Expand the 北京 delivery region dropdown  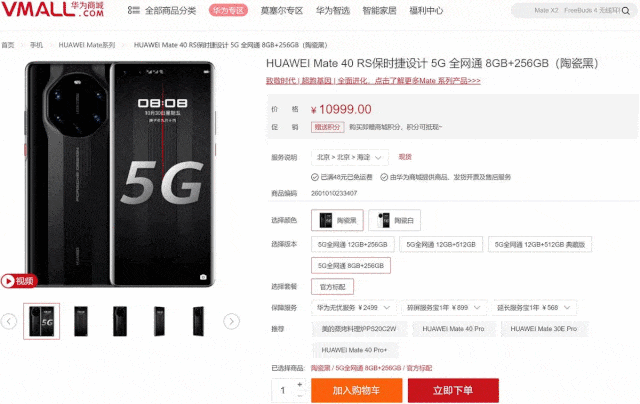click(350, 158)
